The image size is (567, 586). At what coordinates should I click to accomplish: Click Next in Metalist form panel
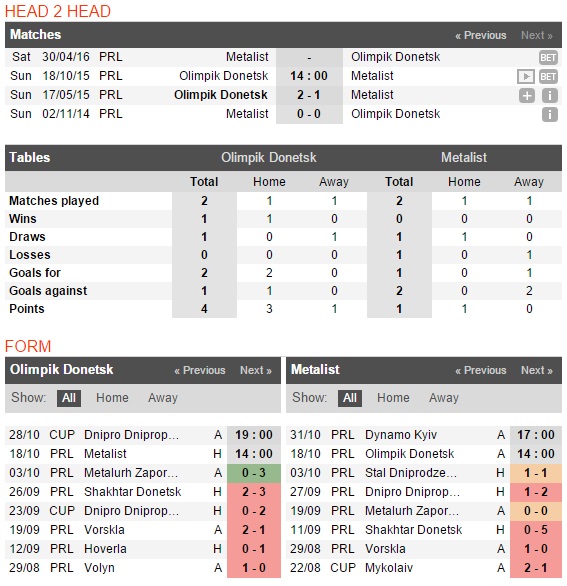pos(537,370)
